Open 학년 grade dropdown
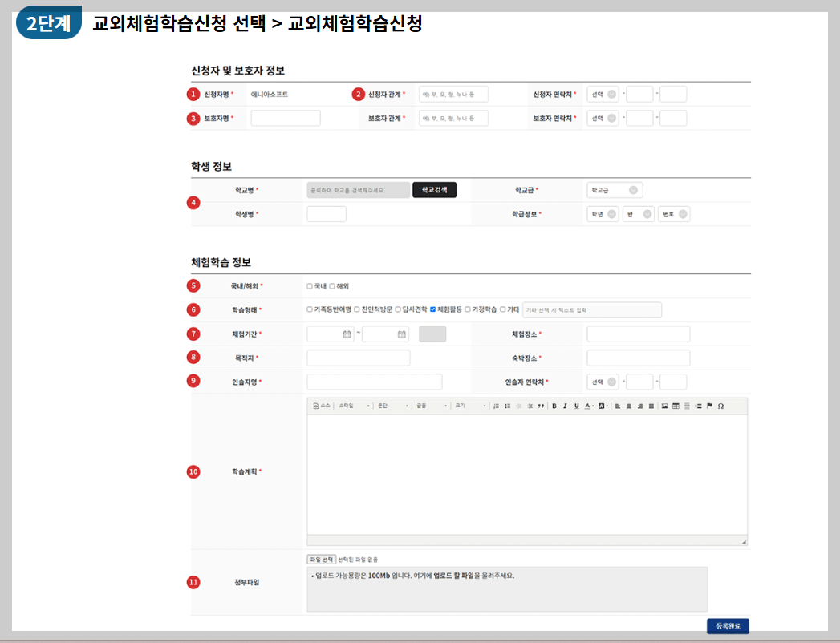Screen dimensions: 840x643 click(603, 214)
